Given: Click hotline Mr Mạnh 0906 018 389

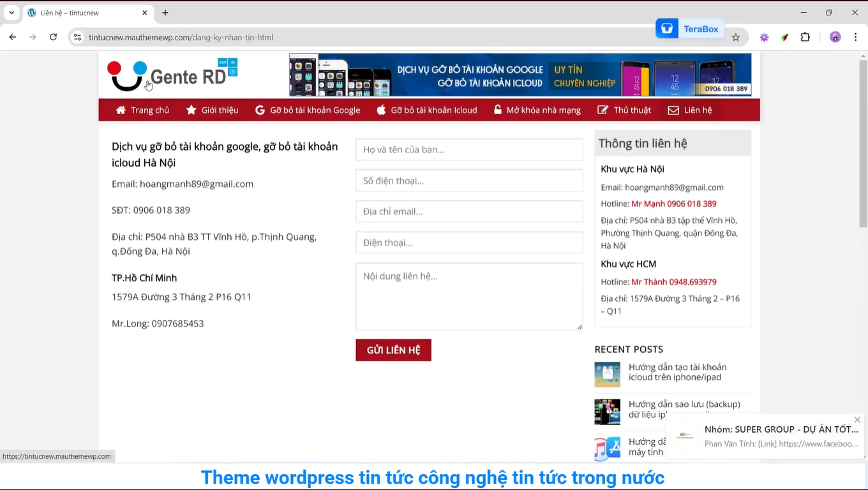Looking at the screenshot, I should (x=674, y=204).
